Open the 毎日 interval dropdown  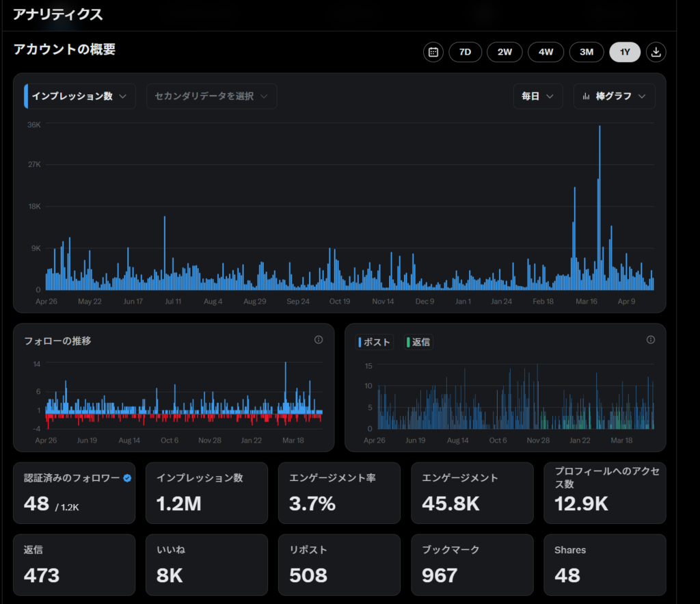(x=537, y=96)
